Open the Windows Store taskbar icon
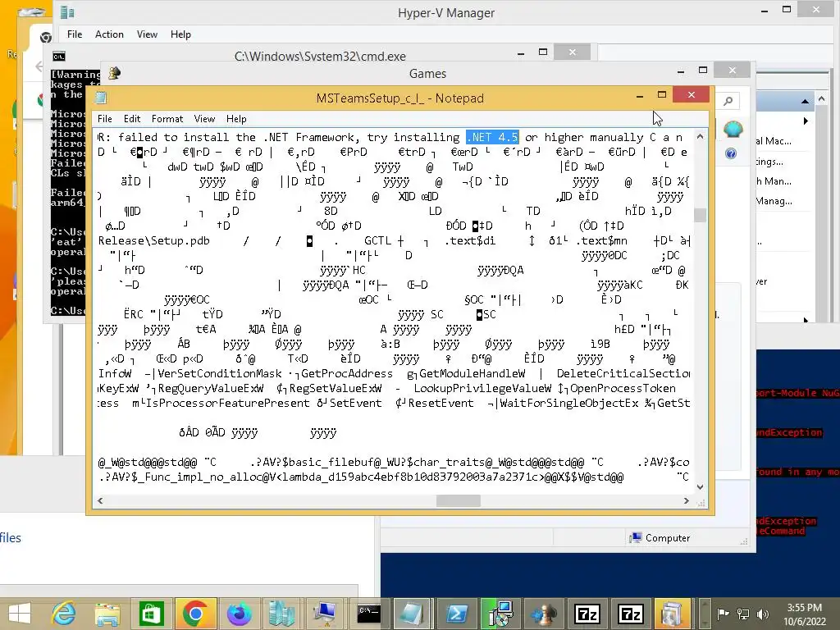 (151, 614)
